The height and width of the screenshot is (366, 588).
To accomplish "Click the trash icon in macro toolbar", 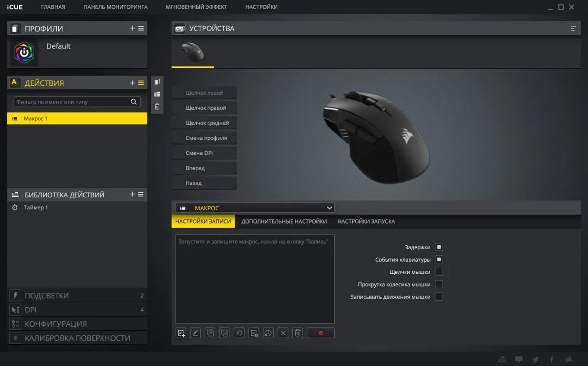I will point(297,333).
